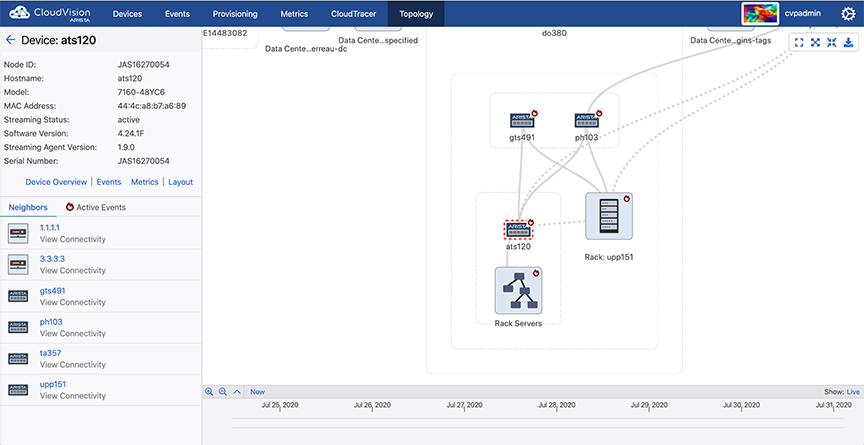This screenshot has width=864, height=445.
Task: Collapse the timeline with the up chevron
Action: pos(237,392)
